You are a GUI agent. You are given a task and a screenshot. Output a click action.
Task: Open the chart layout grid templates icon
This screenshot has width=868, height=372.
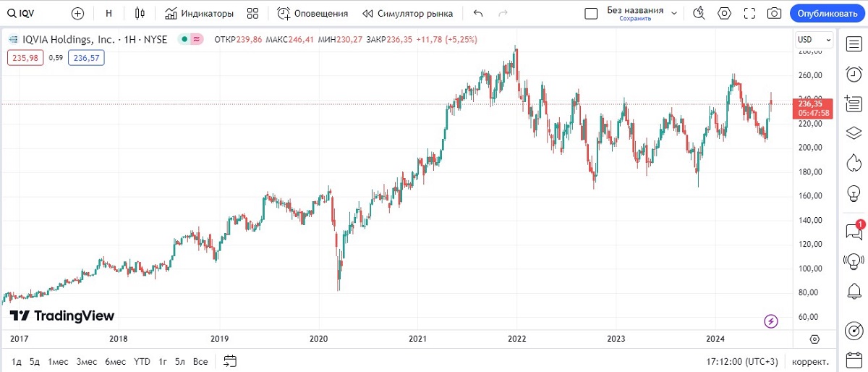pos(252,13)
